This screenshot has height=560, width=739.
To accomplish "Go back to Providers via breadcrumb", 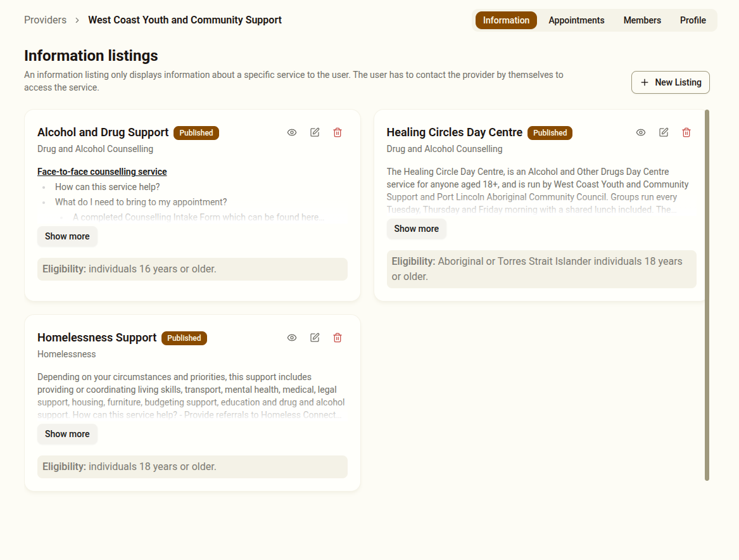I will [45, 20].
